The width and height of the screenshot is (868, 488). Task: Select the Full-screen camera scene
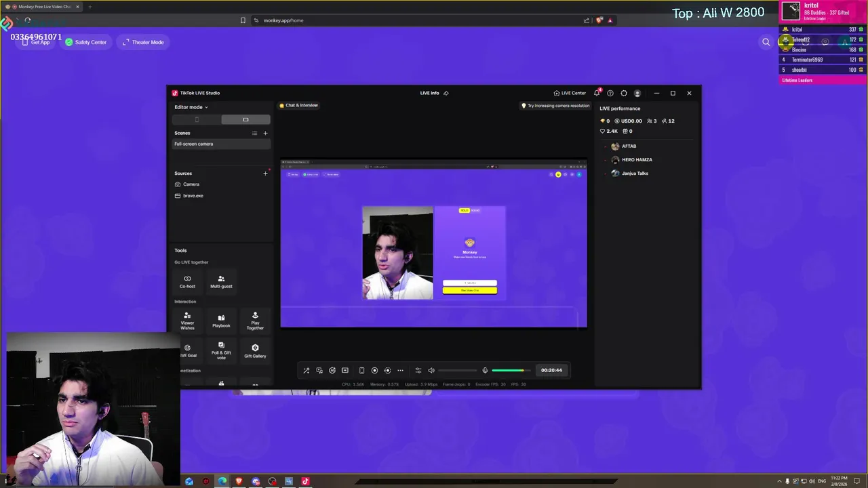coord(222,144)
